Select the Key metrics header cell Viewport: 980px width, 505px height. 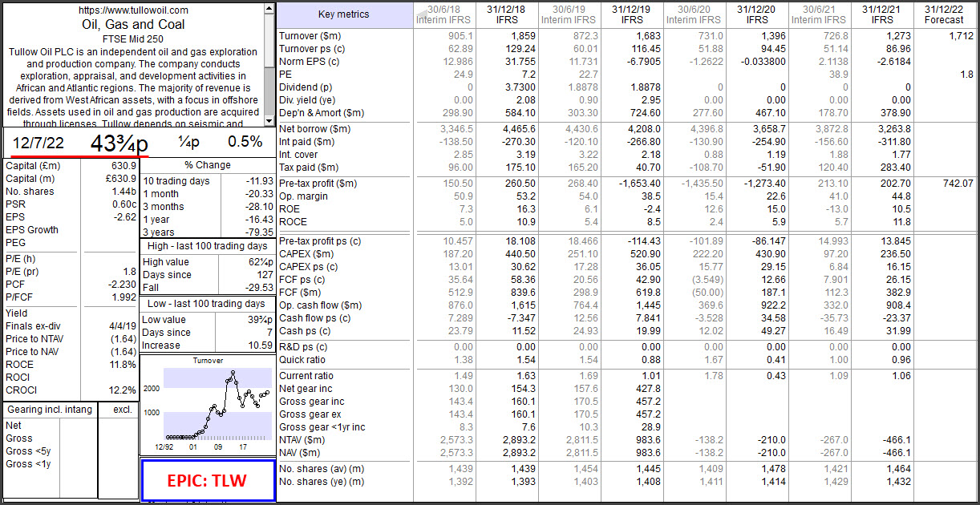tap(342, 14)
